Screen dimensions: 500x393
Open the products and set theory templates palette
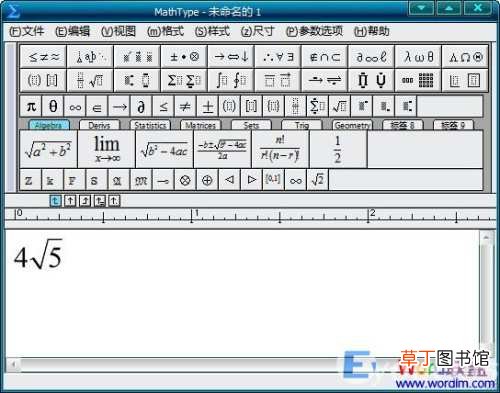(x=371, y=80)
